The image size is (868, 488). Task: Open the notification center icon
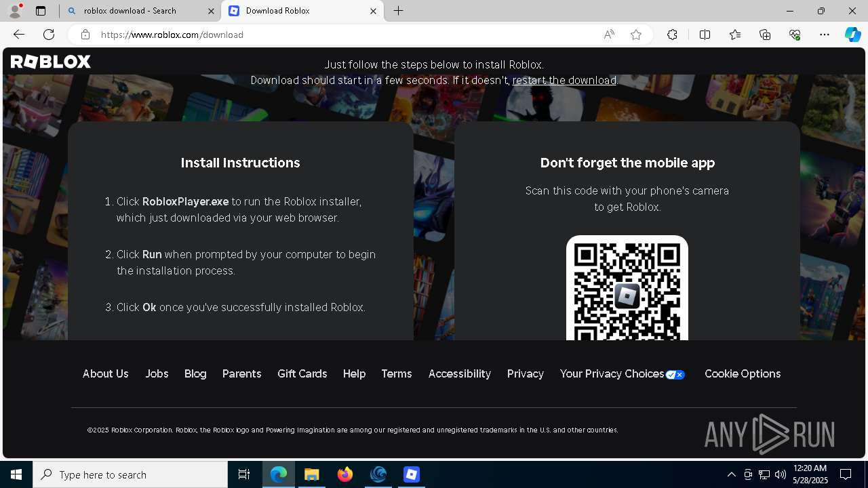click(846, 474)
